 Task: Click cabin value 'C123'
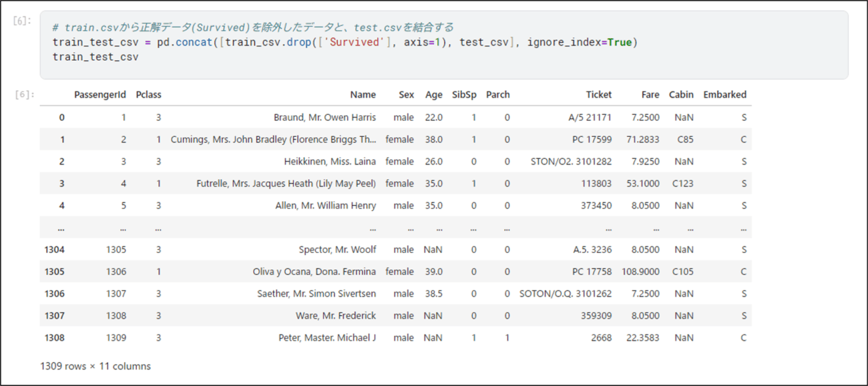pos(682,184)
